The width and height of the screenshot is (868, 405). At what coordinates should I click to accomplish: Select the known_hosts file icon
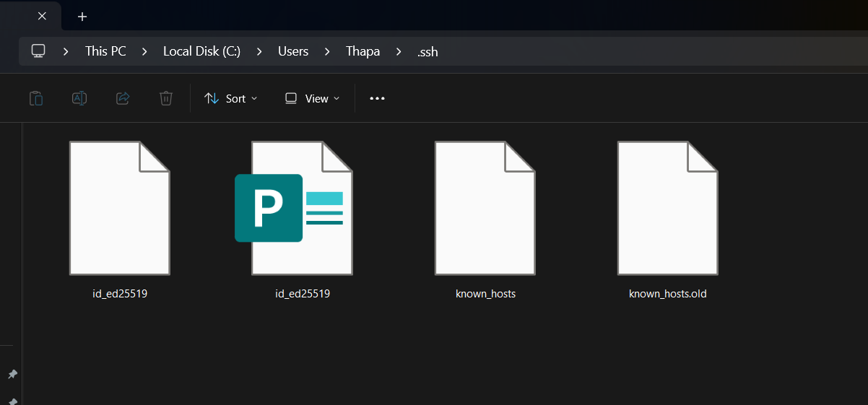pyautogui.click(x=485, y=208)
